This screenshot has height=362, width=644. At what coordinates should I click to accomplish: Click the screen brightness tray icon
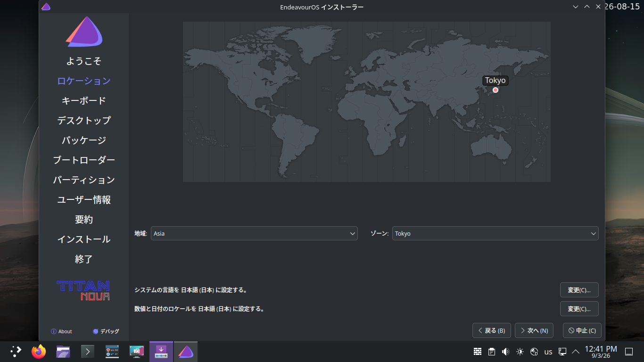point(520,352)
